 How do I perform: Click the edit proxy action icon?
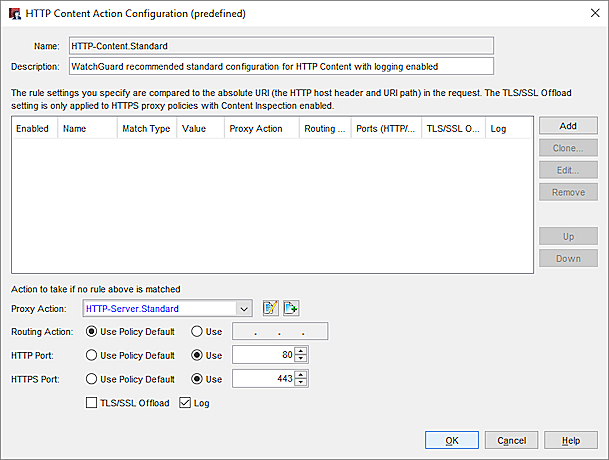click(270, 308)
